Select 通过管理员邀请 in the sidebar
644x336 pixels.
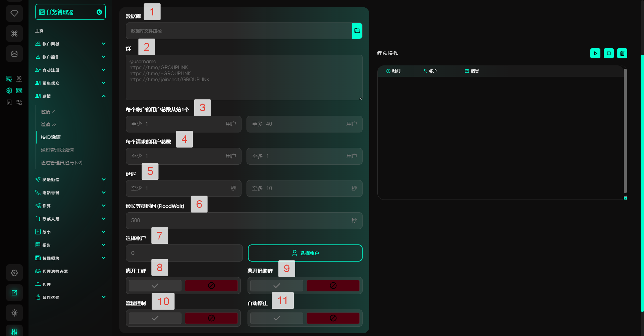57,150
